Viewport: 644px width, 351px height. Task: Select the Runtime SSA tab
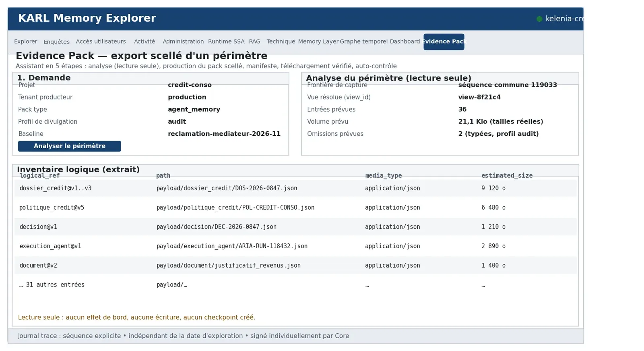(x=226, y=42)
